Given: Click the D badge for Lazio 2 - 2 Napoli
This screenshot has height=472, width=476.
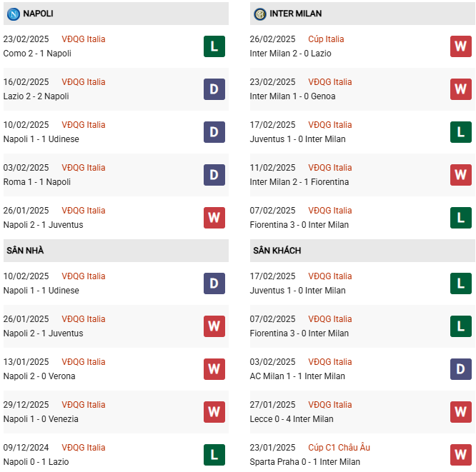Looking at the screenshot, I should coord(214,89).
